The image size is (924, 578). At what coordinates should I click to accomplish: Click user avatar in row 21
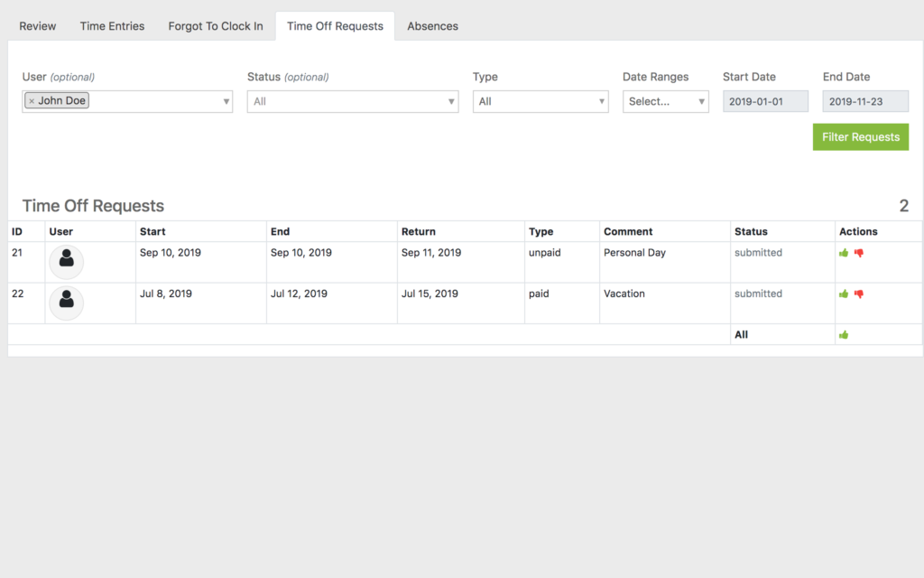click(x=66, y=261)
